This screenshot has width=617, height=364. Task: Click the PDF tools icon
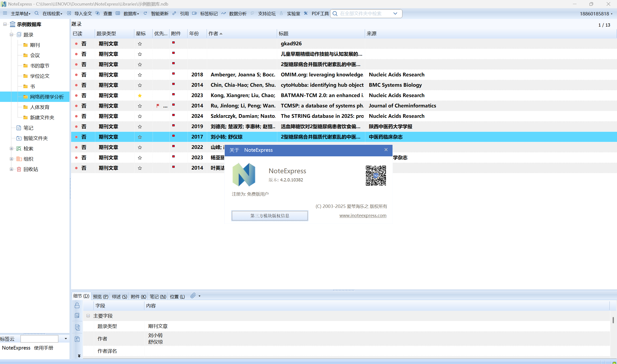306,13
